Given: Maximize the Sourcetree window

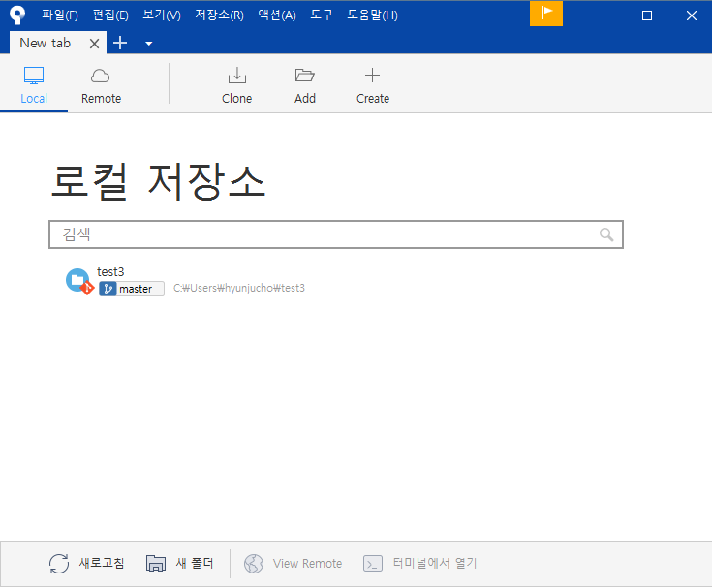Looking at the screenshot, I should [x=647, y=15].
